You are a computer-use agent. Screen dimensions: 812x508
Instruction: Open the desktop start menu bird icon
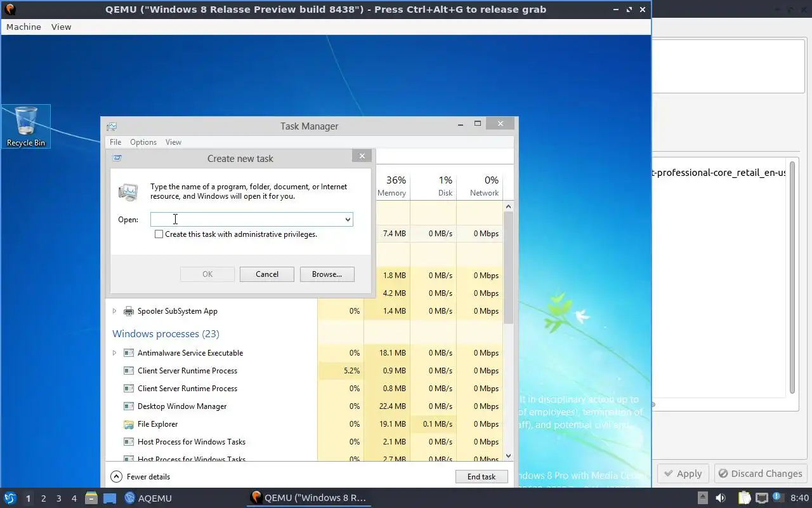10,498
